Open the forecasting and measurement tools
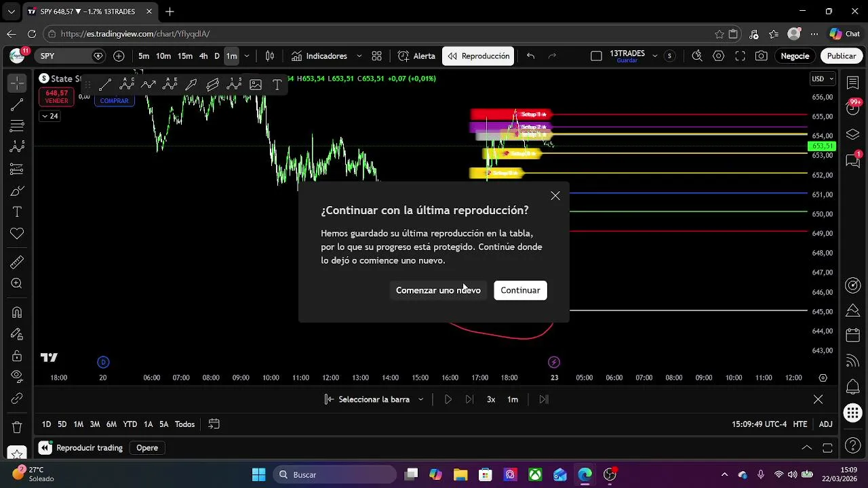 pyautogui.click(x=17, y=169)
